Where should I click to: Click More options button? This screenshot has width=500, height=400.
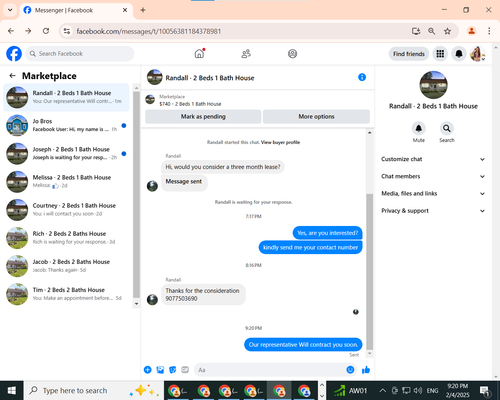point(316,117)
